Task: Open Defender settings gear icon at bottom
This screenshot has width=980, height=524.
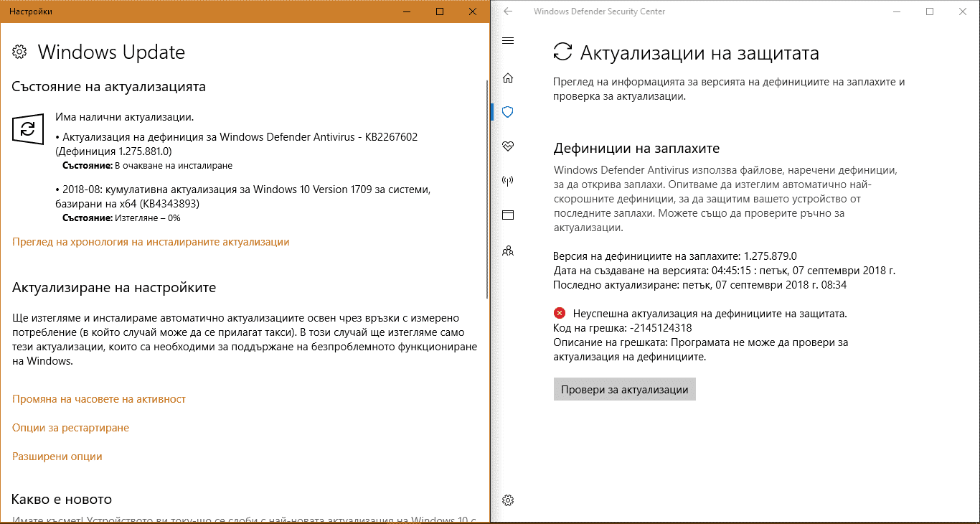Action: point(508,500)
